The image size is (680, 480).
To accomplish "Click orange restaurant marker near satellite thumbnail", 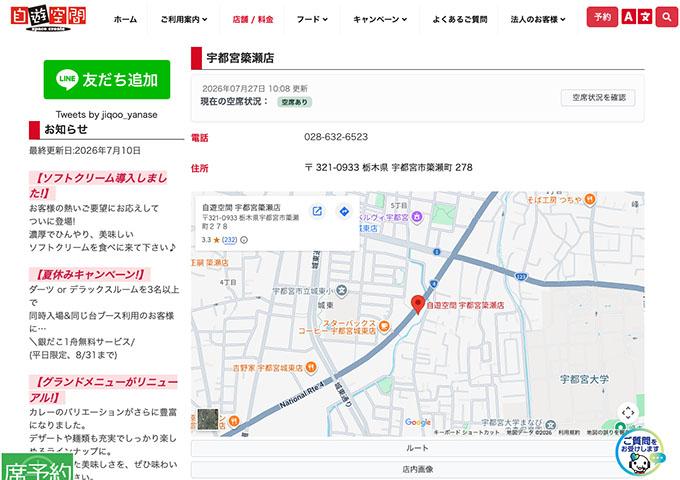I will point(234,420).
